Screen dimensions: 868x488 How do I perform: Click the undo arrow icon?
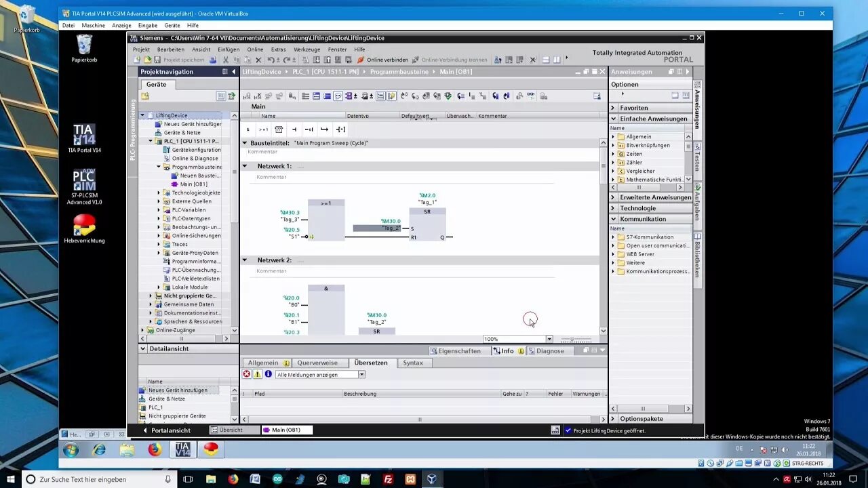[271, 60]
